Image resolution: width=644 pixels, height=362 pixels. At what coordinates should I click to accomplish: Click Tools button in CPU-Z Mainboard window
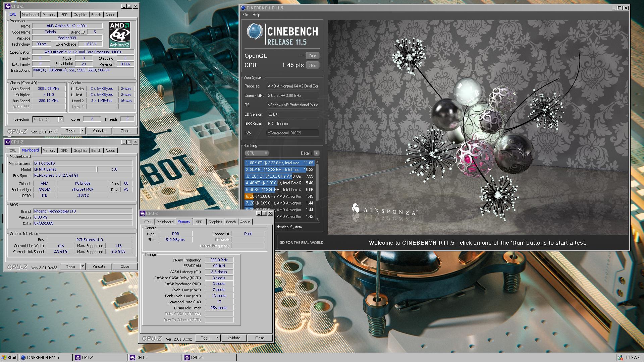(71, 266)
